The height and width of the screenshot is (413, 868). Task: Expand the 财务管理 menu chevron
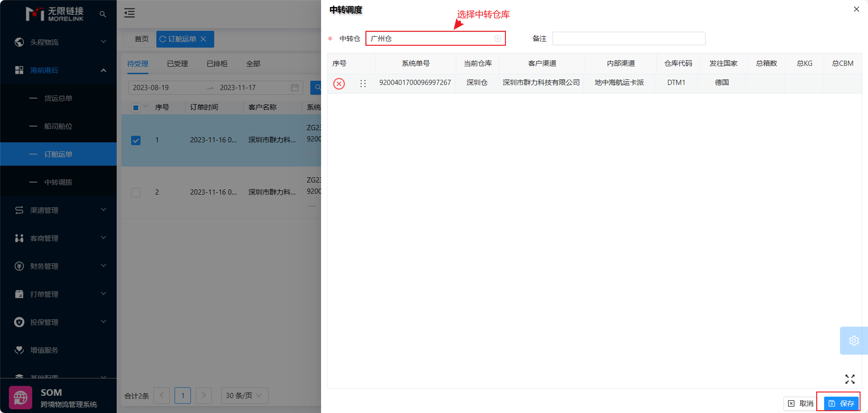[104, 266]
